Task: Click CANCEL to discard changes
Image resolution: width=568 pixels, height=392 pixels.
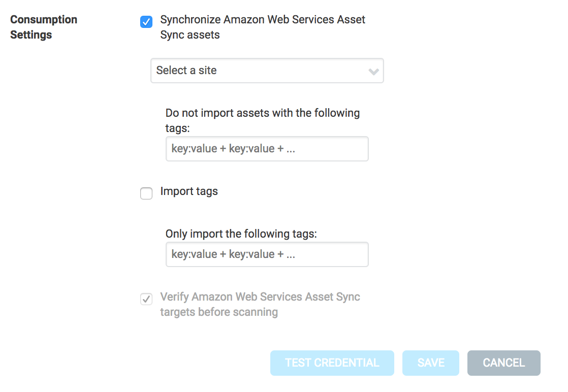Action: tap(503, 363)
